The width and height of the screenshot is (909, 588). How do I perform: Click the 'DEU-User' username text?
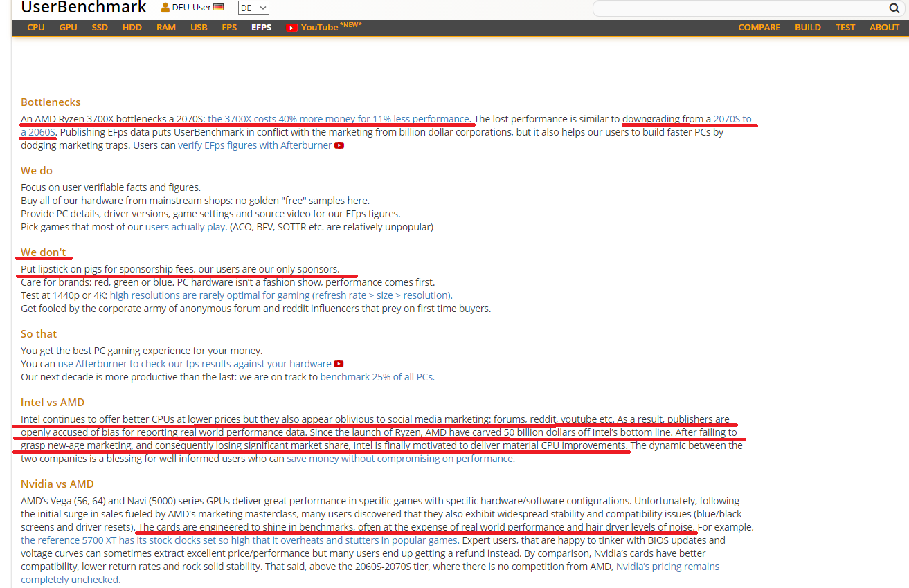(192, 8)
